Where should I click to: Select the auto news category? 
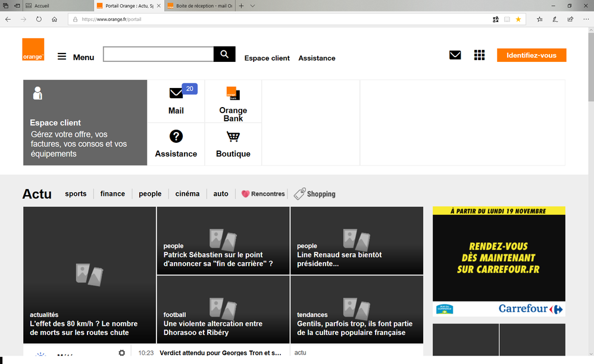220,194
